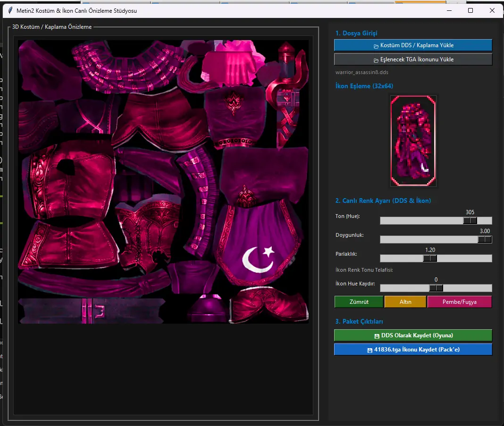The height and width of the screenshot is (426, 504).
Task: Click the Doygunluk slider handle
Action: [485, 240]
